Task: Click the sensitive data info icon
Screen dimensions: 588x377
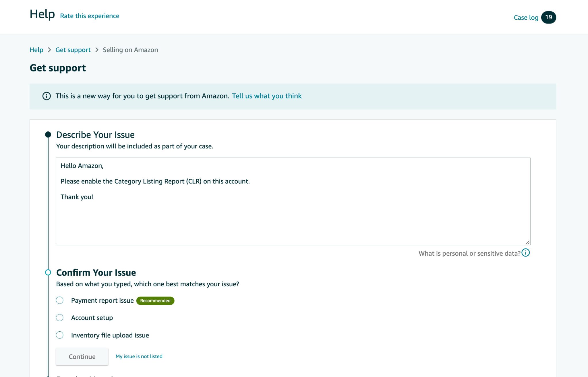Action: (x=525, y=253)
